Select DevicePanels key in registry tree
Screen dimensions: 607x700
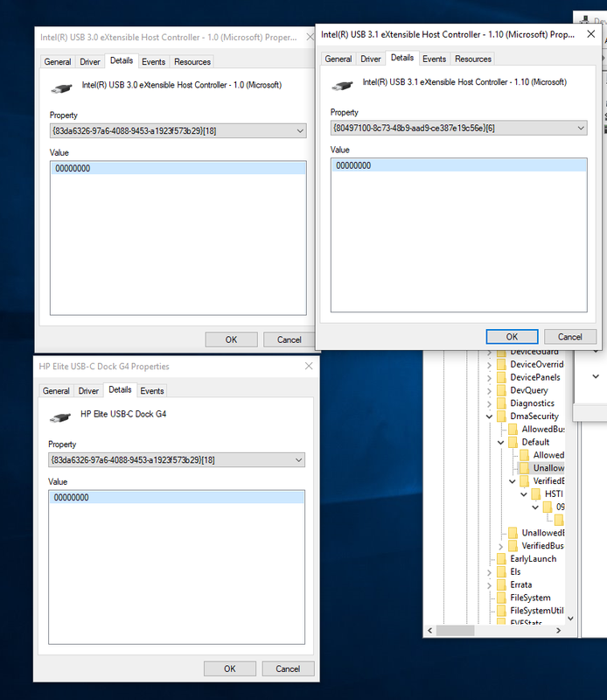535,377
